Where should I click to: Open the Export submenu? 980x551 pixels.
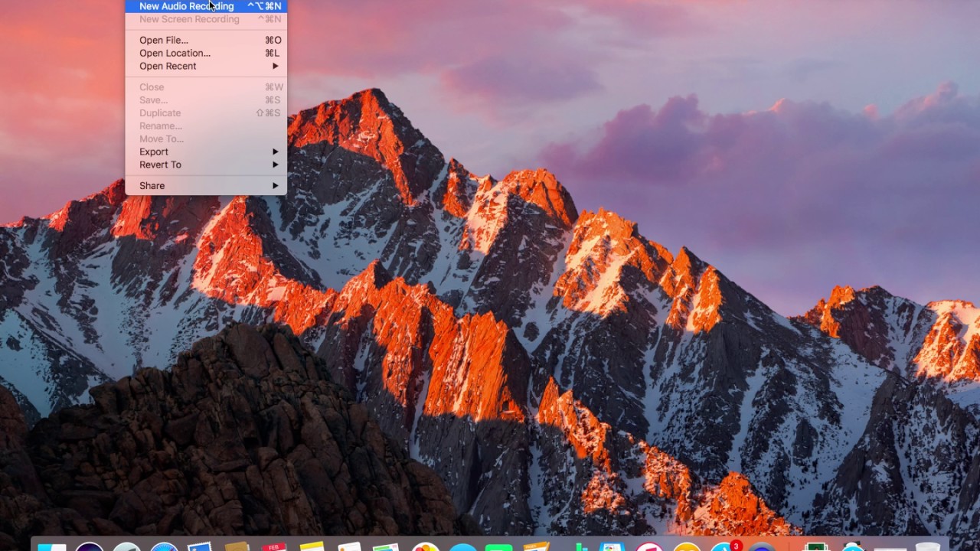pos(206,152)
